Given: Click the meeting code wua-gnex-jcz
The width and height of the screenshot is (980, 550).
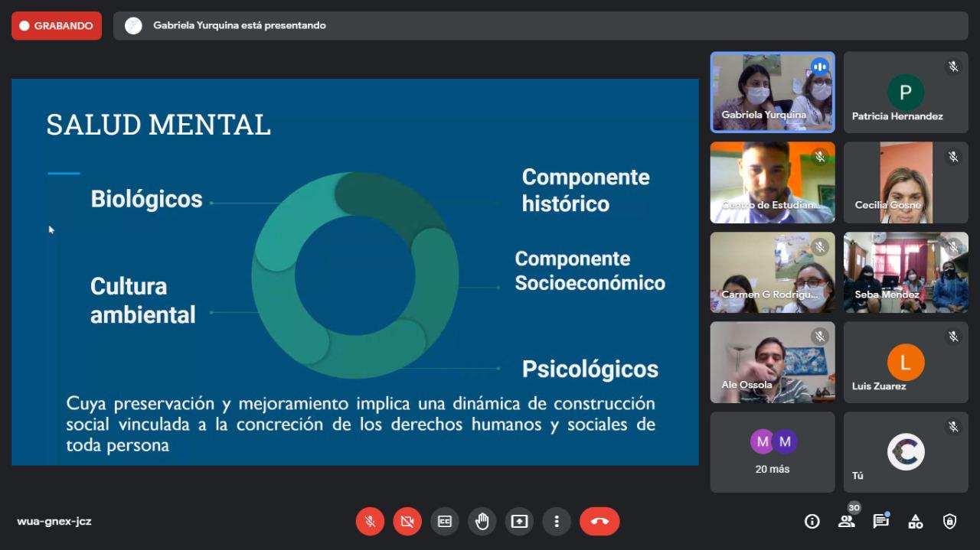Looking at the screenshot, I should (x=54, y=522).
